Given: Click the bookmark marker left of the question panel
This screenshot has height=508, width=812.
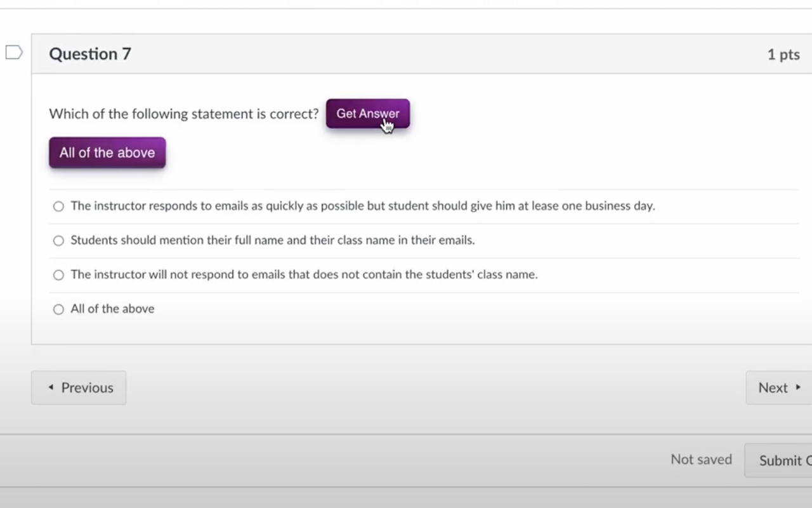Looking at the screenshot, I should [14, 52].
